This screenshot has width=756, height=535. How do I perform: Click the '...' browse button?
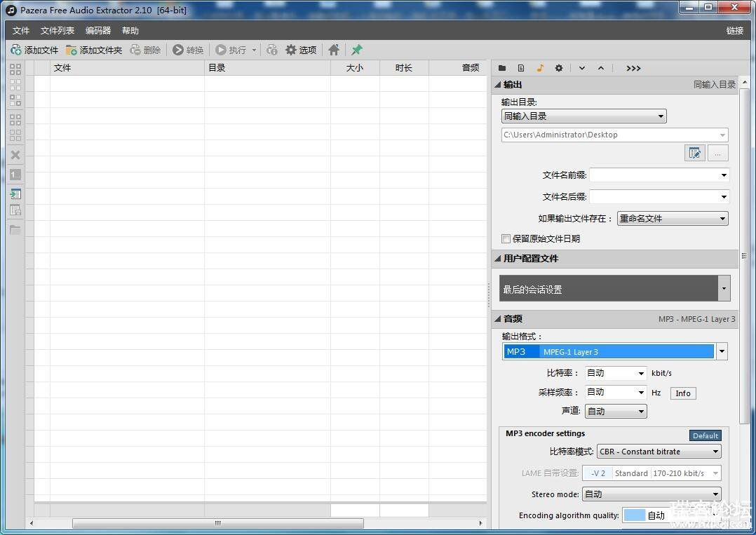tap(718, 154)
